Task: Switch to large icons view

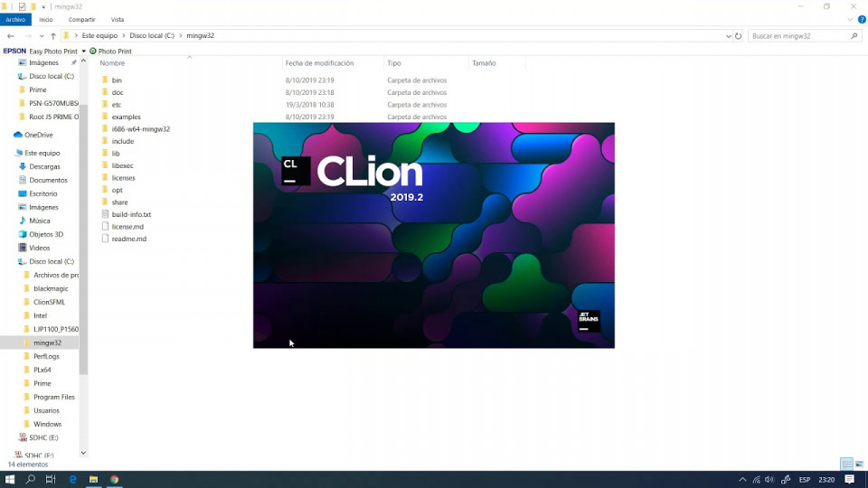Action: click(859, 465)
